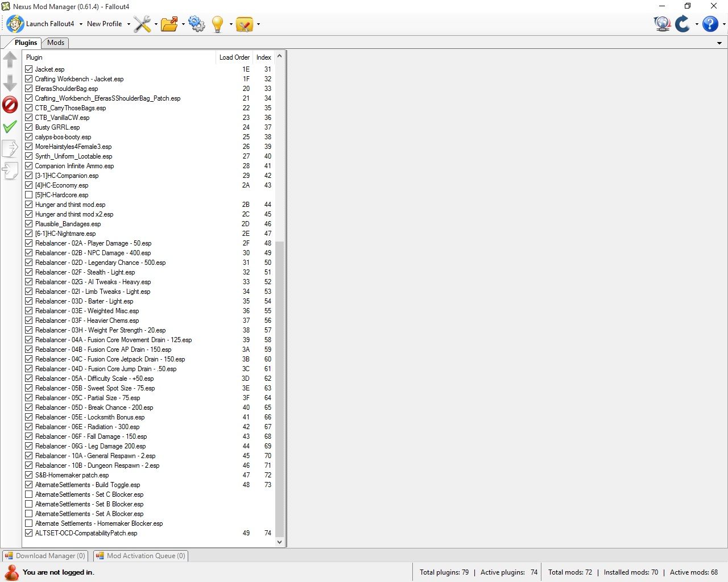Click the light bulb tips icon

tap(217, 24)
